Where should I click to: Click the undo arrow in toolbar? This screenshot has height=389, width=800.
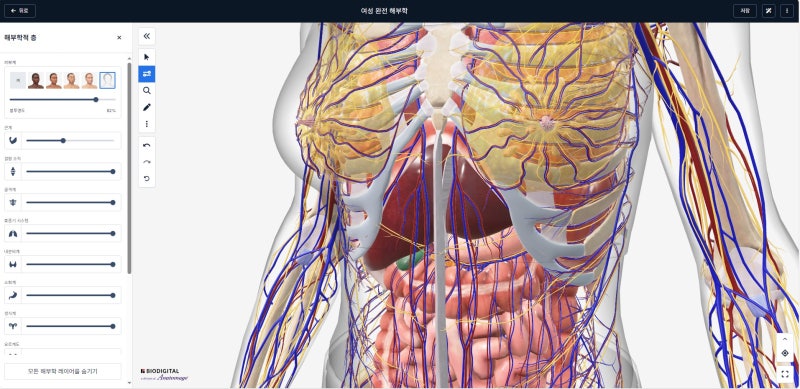pos(147,145)
